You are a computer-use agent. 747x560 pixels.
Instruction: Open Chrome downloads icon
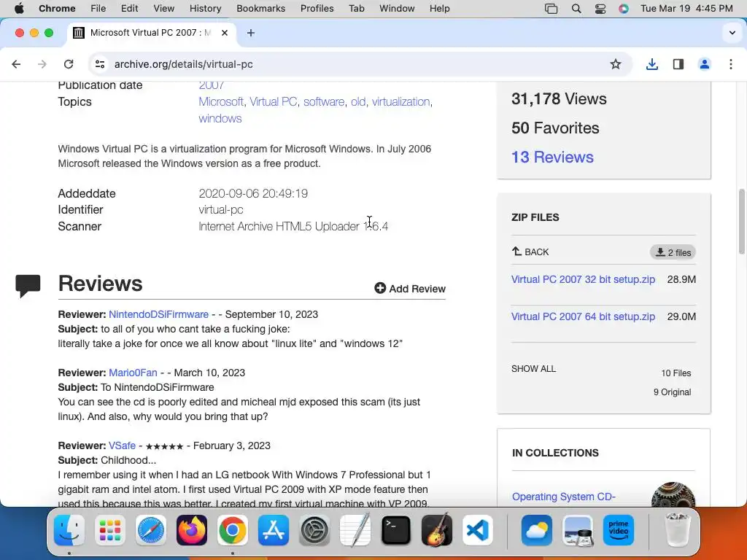pyautogui.click(x=651, y=64)
